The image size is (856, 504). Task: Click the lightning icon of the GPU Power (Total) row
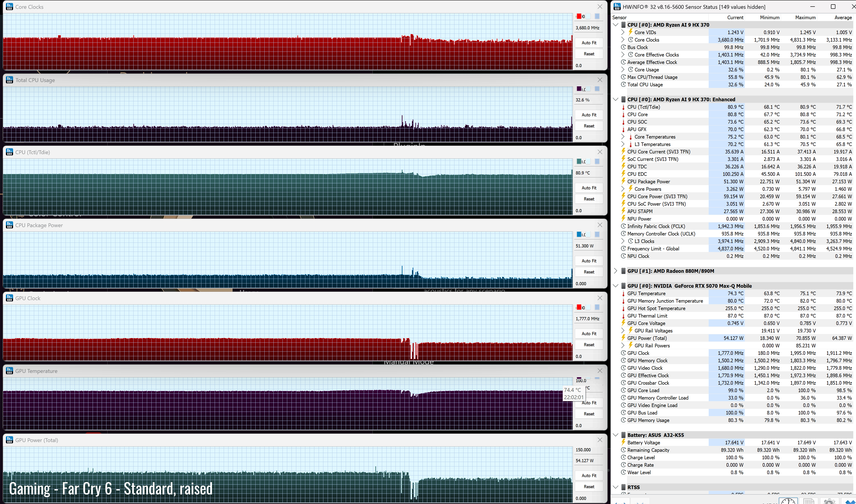point(623,338)
